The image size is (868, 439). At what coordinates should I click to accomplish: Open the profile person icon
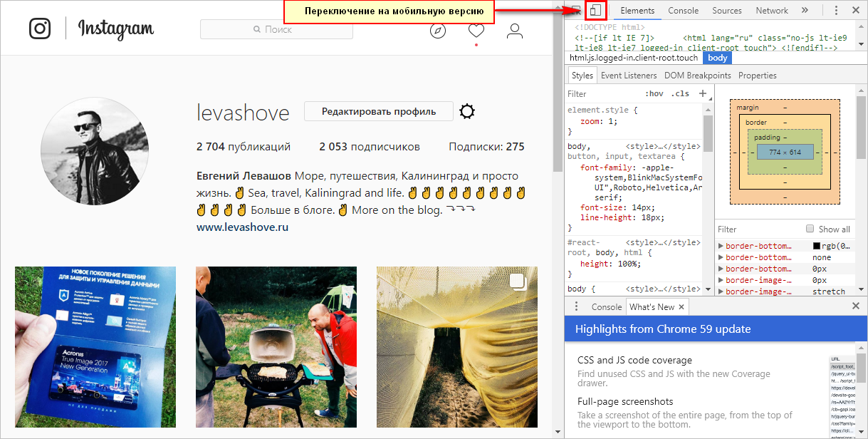point(515,31)
